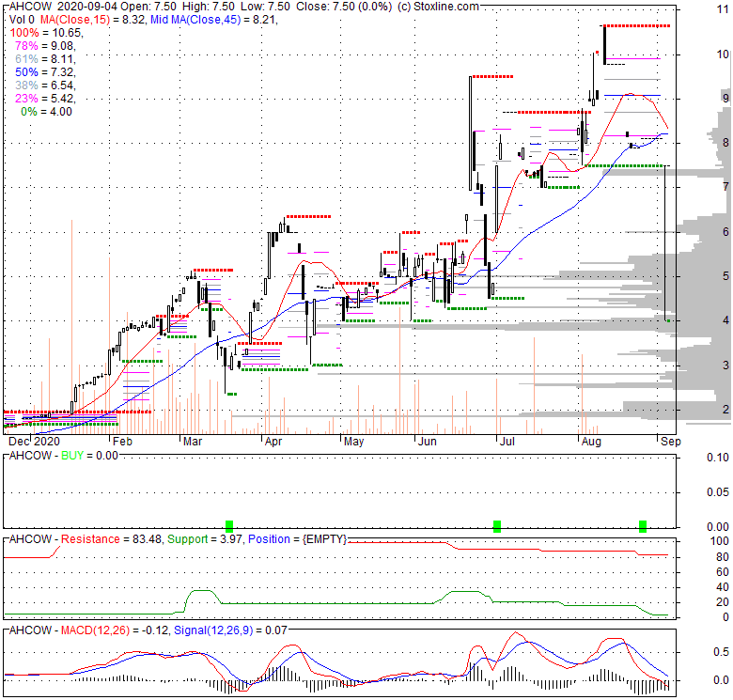The image size is (733, 700).
Task: Click the 'Feb' x-axis label
Action: click(122, 442)
